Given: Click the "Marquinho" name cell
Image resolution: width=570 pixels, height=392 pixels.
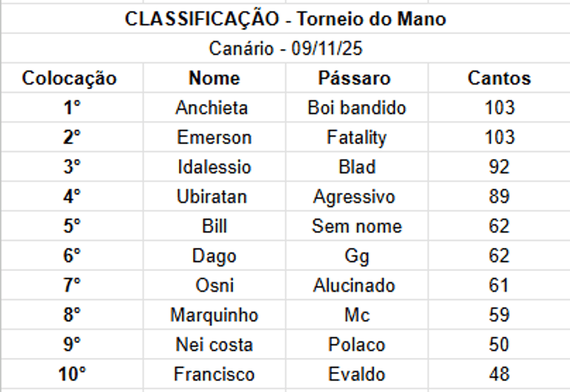Looking at the screenshot, I should [214, 316].
